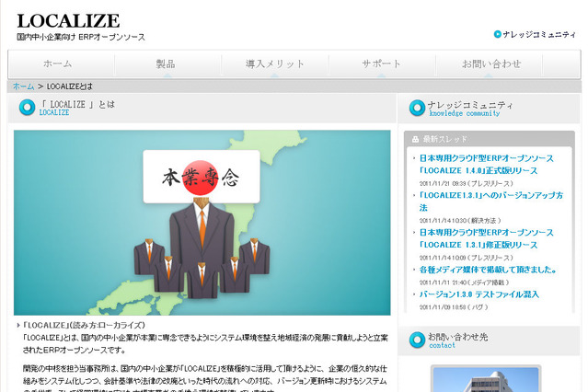Open the サポート navigation menu
Screen dimensions: 588x392
381,63
